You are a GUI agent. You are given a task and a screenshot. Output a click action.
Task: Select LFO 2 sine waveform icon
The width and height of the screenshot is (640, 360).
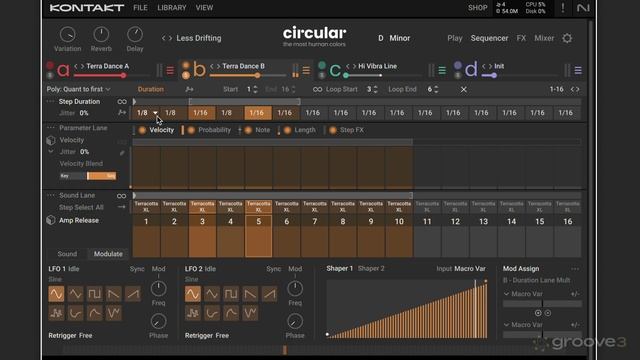[193, 294]
